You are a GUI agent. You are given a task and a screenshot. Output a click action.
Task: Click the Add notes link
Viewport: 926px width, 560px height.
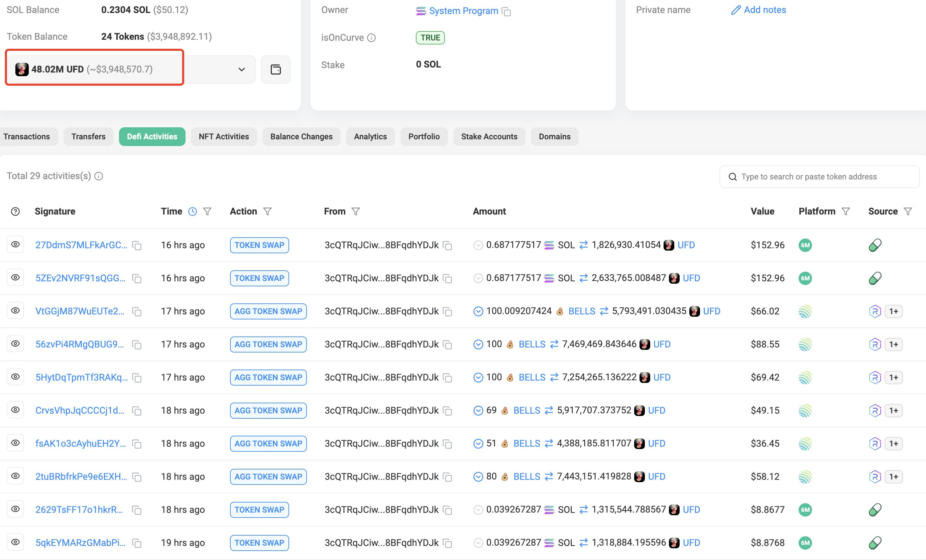point(765,10)
